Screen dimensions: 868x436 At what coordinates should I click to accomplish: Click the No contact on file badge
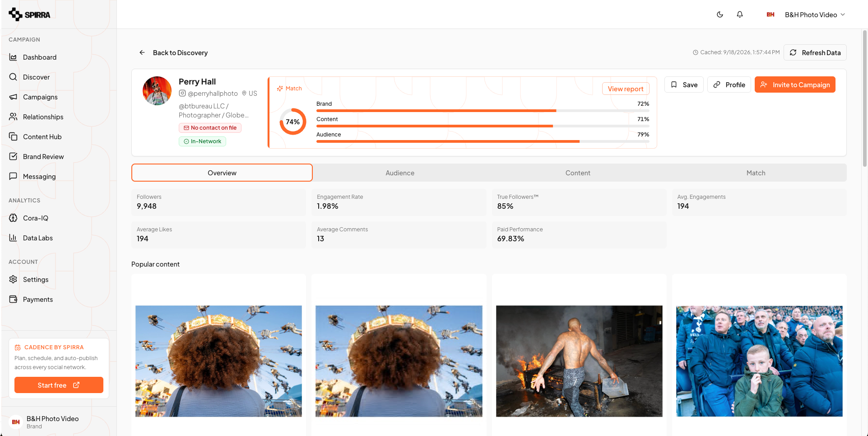210,128
